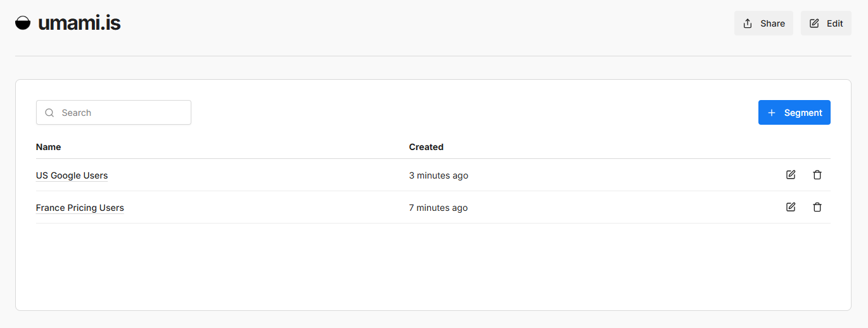This screenshot has height=328, width=868.
Task: Add a new Segment
Action: [794, 113]
